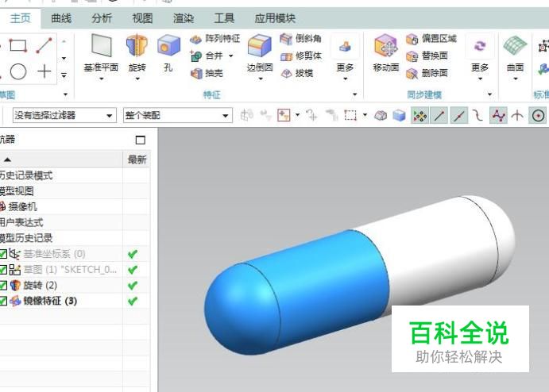
Task: Click the 替换面 replace face tool
Action: pos(427,56)
